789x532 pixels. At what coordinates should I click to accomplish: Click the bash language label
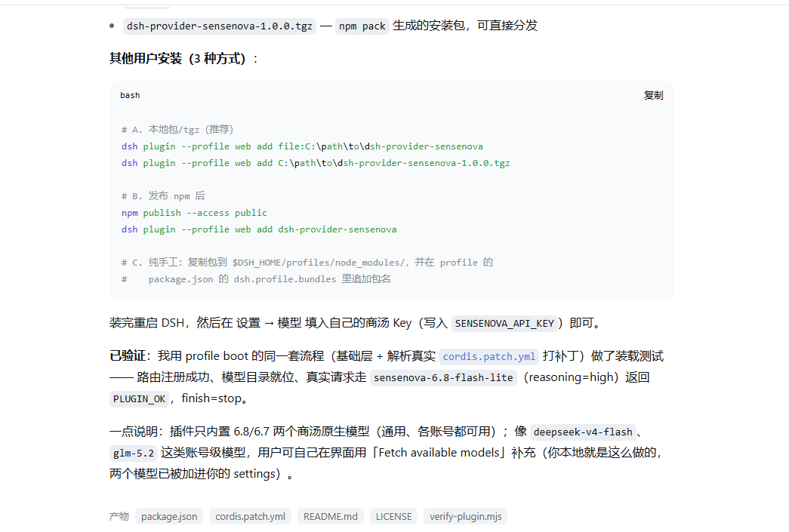tap(130, 96)
